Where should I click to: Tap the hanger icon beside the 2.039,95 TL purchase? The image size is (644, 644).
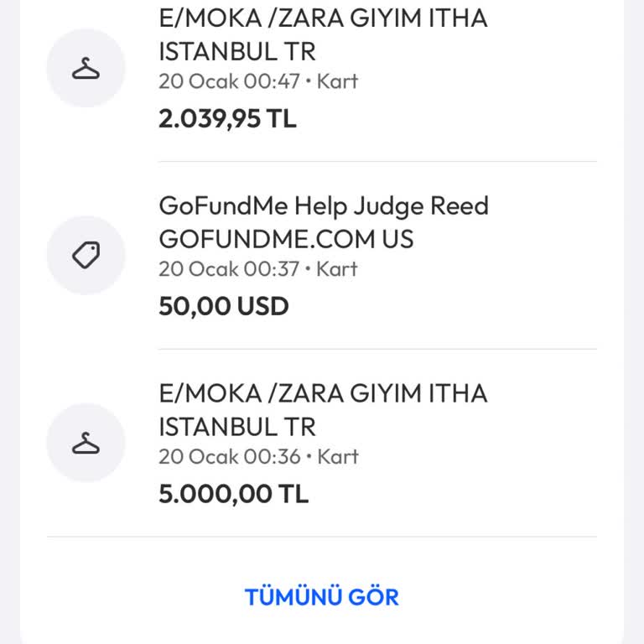tap(86, 68)
